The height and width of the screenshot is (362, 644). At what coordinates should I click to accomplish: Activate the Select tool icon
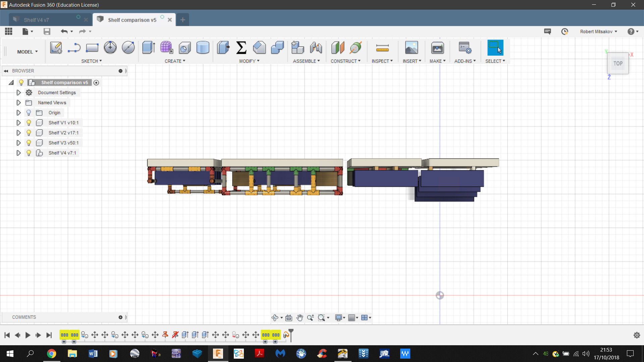coord(495,48)
